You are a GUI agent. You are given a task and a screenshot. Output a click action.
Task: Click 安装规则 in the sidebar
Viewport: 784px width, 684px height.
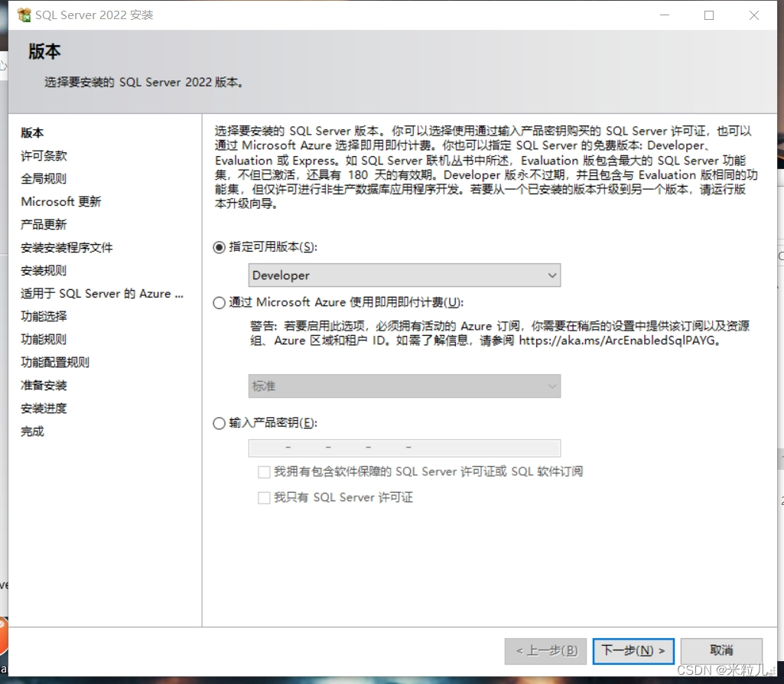coord(44,271)
